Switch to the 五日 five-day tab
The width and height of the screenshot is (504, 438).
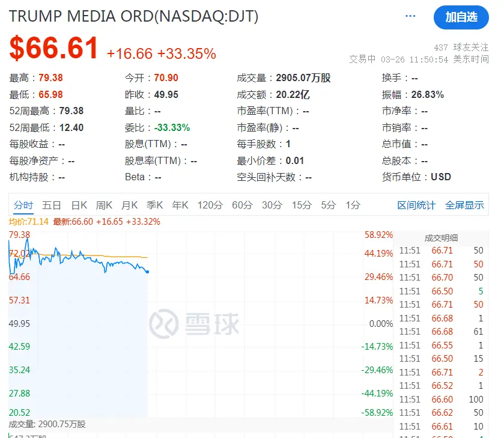(x=52, y=205)
